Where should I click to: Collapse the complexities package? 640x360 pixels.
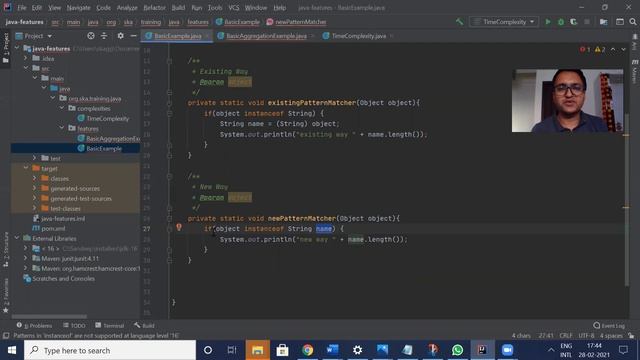click(x=62, y=108)
